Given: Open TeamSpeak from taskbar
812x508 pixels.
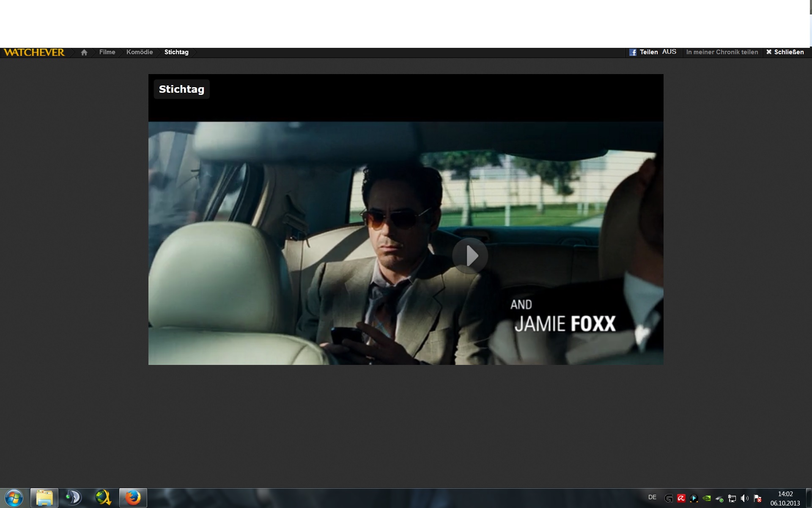Looking at the screenshot, I should click(x=74, y=497).
